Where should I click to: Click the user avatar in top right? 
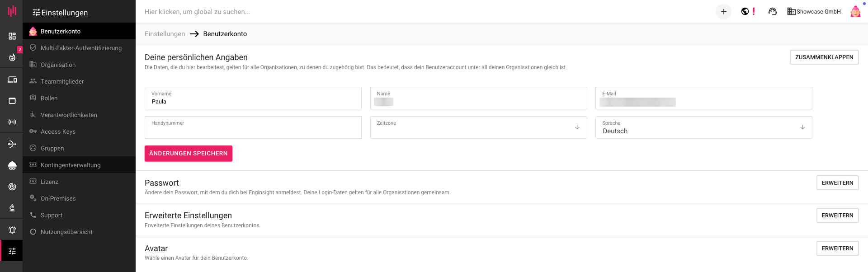[855, 12]
